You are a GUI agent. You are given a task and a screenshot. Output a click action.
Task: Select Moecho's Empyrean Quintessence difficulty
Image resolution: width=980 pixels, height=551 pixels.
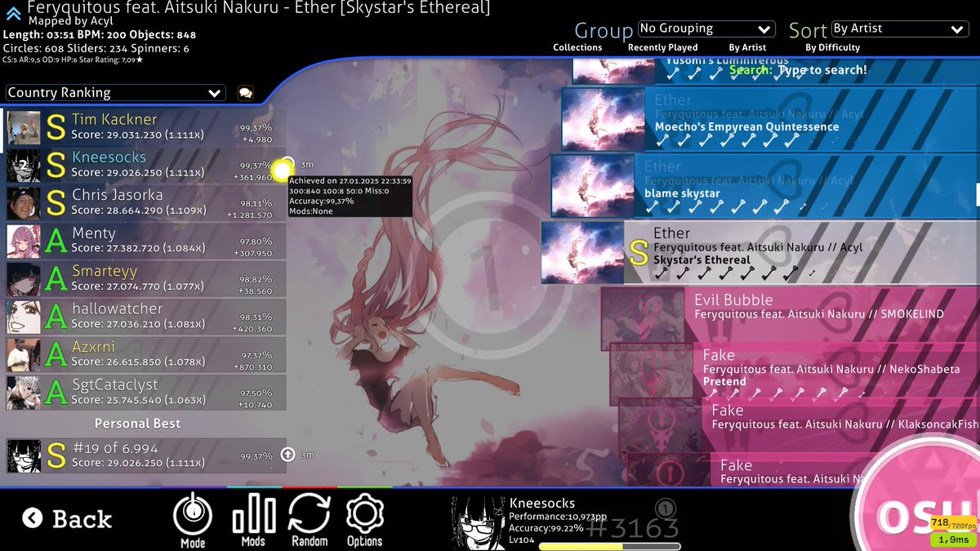770,119
